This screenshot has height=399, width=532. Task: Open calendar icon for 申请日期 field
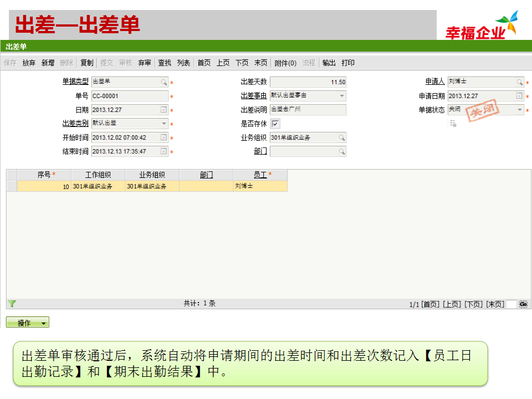[x=519, y=96]
